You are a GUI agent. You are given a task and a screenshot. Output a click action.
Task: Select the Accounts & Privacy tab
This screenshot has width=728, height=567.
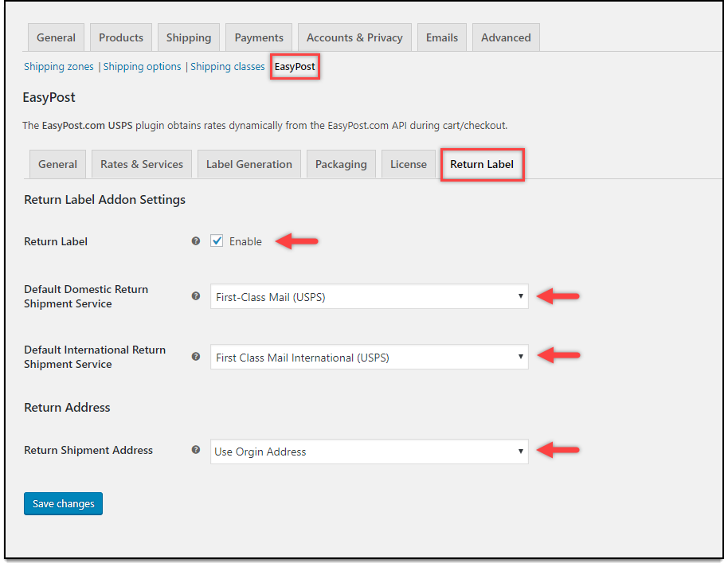tap(354, 37)
